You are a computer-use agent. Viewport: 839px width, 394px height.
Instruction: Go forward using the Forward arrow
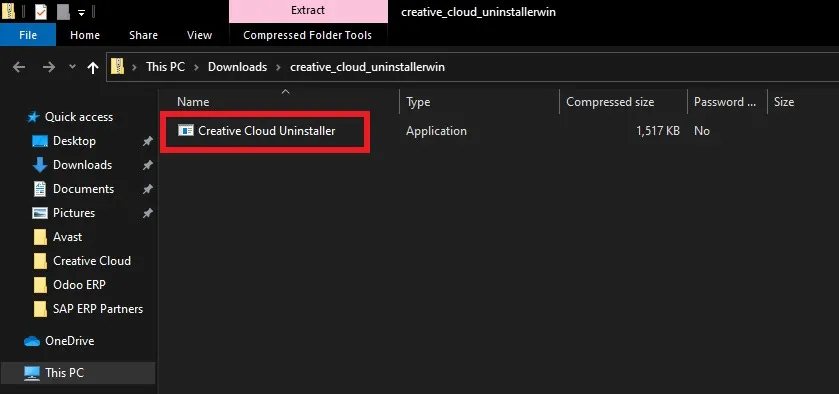tap(49, 67)
